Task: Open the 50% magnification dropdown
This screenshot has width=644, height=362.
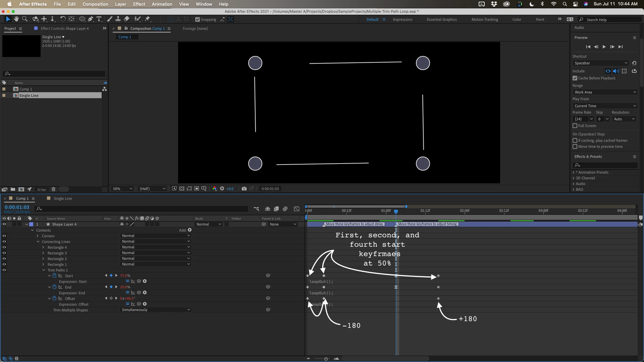Action: click(122, 189)
